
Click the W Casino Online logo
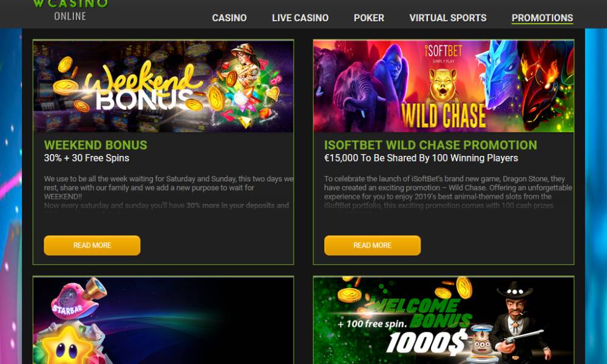coord(70,10)
